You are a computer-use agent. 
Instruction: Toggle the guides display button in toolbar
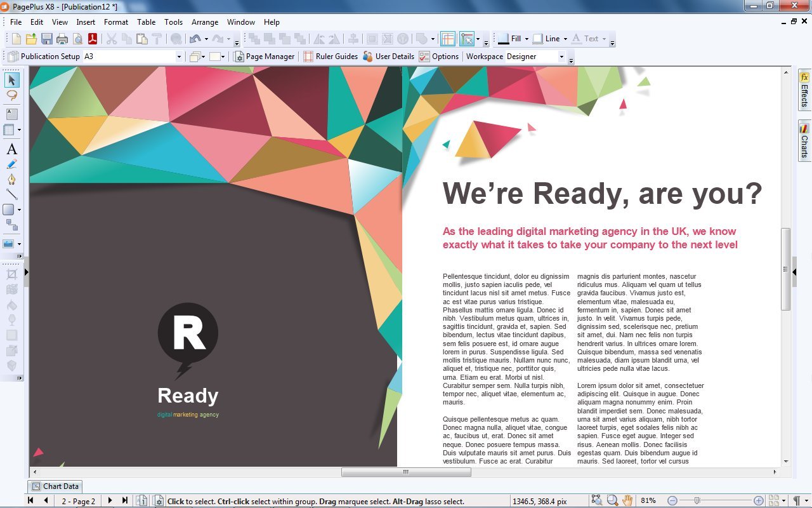coord(448,39)
